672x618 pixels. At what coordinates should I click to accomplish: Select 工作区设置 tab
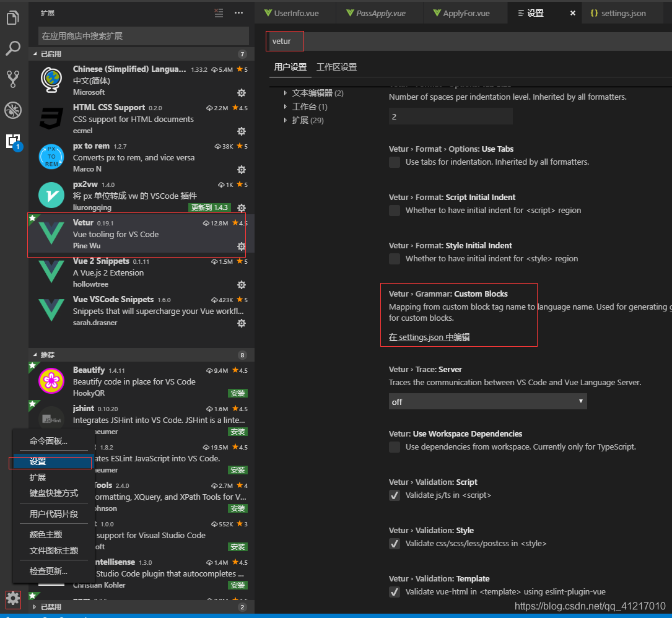[x=336, y=67]
